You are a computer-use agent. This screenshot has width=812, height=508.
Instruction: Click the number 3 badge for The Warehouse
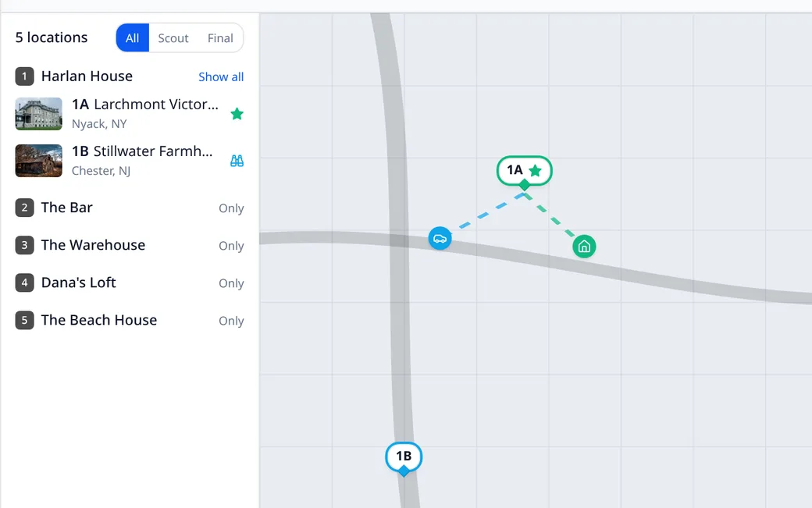(24, 245)
